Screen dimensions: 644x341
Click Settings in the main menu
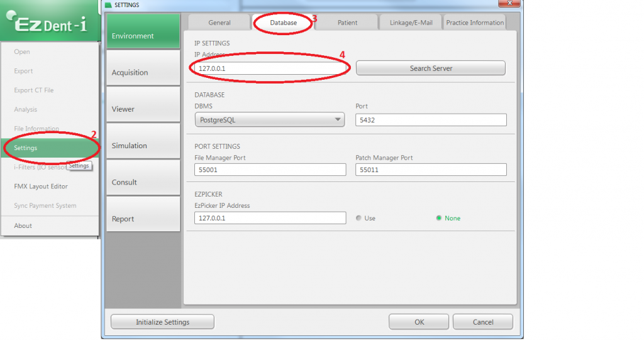[50, 148]
